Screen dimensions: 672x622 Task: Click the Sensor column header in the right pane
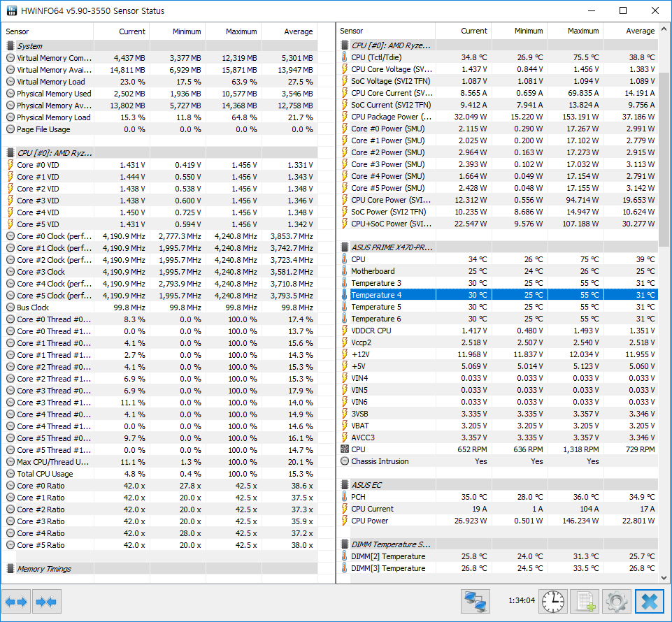[x=386, y=31]
